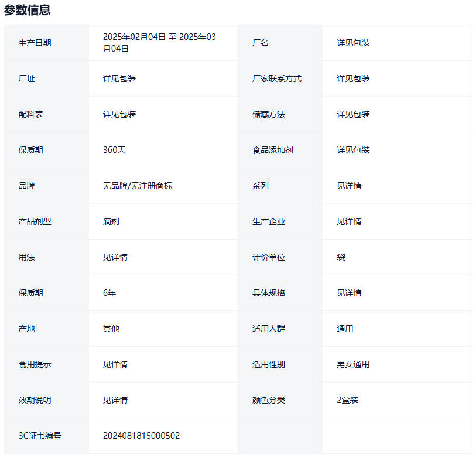Select the 效期说明 label

[x=35, y=400]
